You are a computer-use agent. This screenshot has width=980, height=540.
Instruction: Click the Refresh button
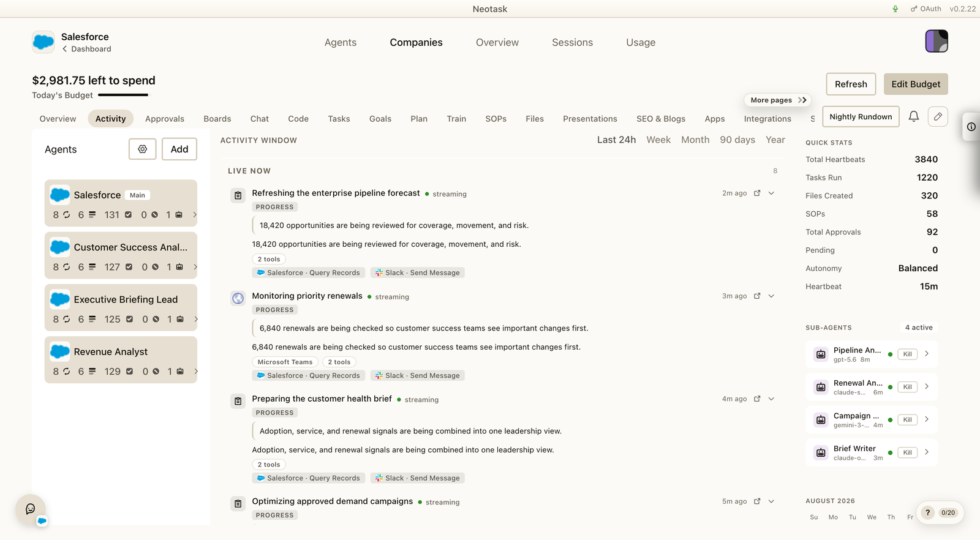point(851,84)
